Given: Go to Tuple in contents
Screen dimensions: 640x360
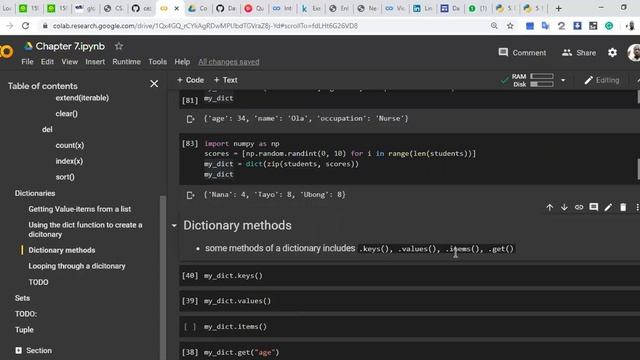Looking at the screenshot, I should [24, 330].
